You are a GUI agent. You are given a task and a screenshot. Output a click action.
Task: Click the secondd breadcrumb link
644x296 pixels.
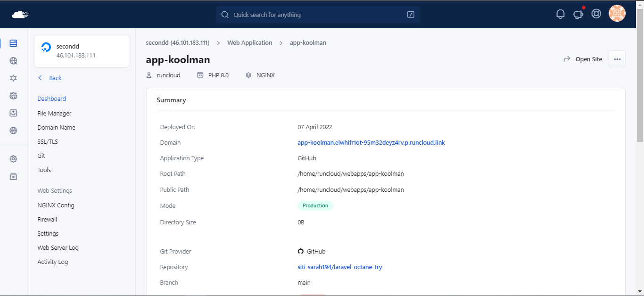point(178,43)
